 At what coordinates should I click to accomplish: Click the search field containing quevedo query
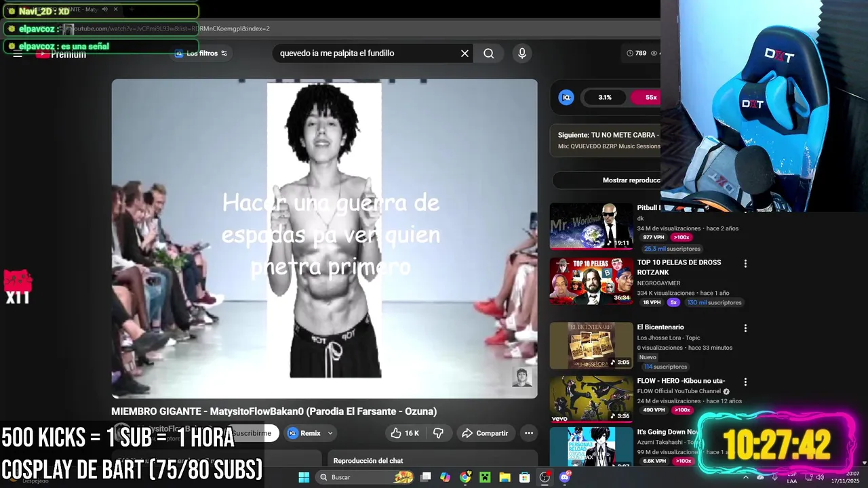(x=366, y=54)
